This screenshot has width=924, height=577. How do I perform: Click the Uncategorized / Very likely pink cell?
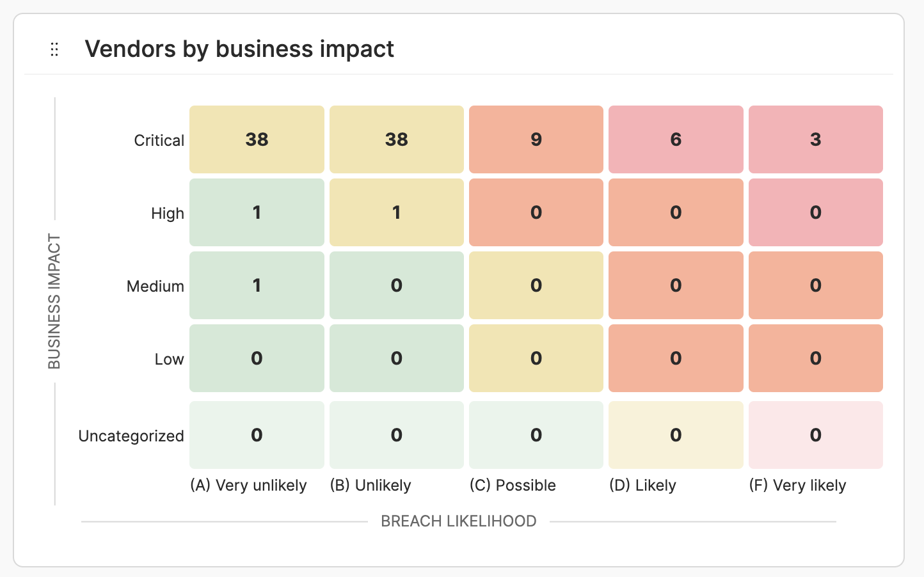[815, 435]
